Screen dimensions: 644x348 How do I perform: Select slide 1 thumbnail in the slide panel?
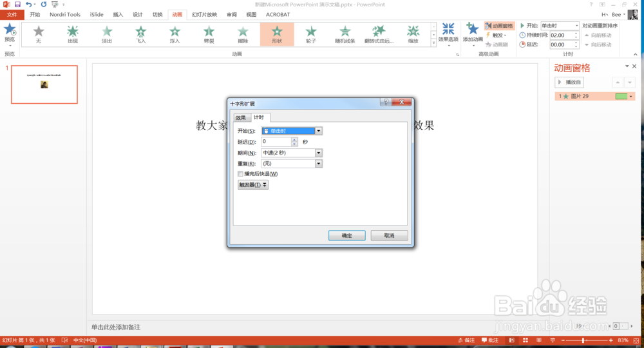[44, 84]
